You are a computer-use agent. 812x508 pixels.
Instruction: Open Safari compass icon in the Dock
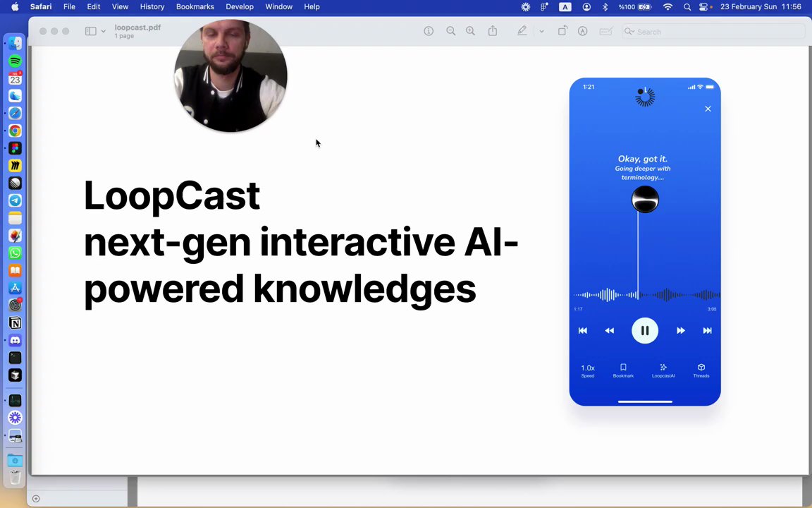click(15, 113)
